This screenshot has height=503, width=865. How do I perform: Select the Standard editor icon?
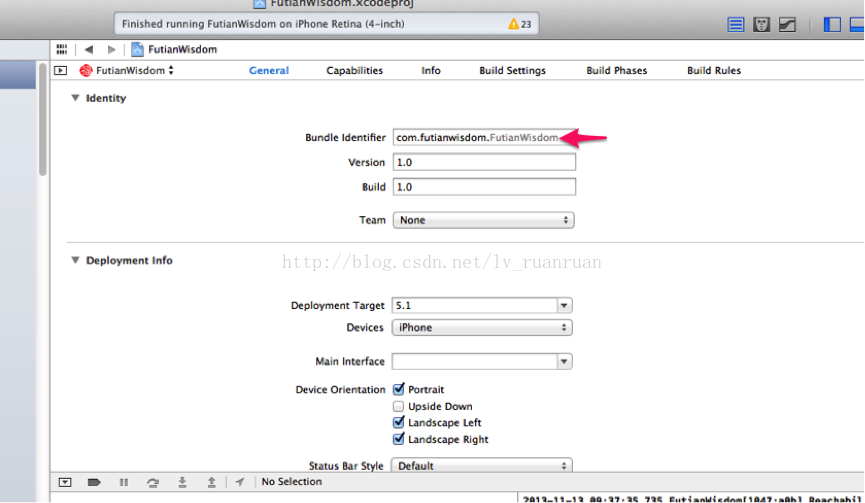[735, 24]
